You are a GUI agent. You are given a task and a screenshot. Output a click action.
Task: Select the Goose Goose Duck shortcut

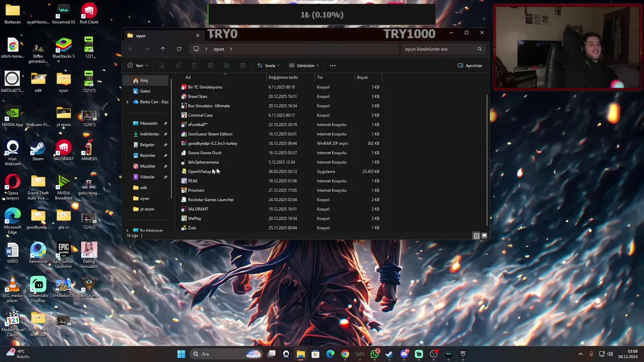tap(204, 153)
